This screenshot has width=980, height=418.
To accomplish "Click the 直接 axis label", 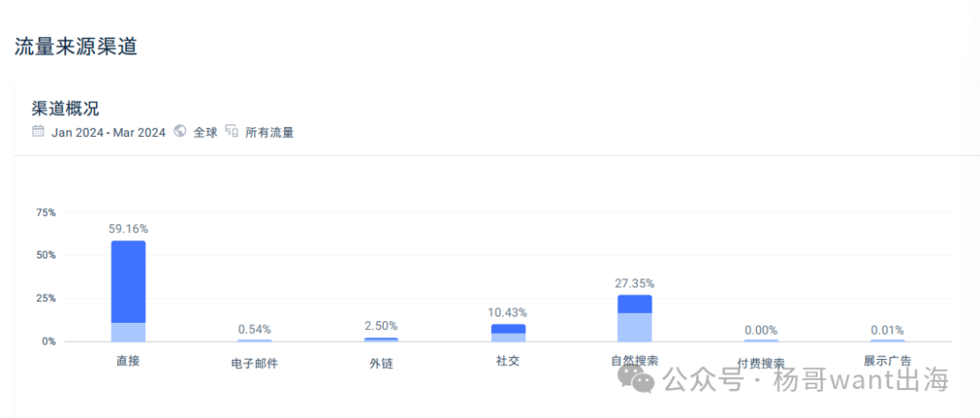I will pyautogui.click(x=128, y=361).
